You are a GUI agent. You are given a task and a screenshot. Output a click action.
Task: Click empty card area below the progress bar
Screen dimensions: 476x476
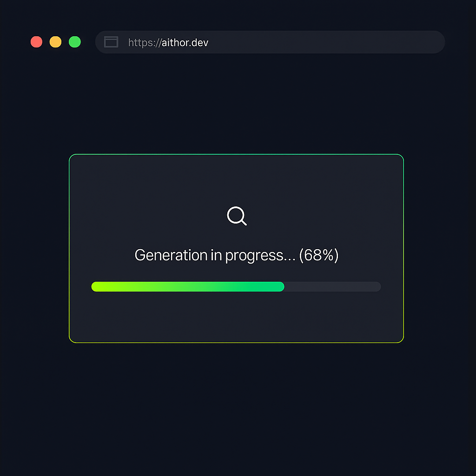236,317
